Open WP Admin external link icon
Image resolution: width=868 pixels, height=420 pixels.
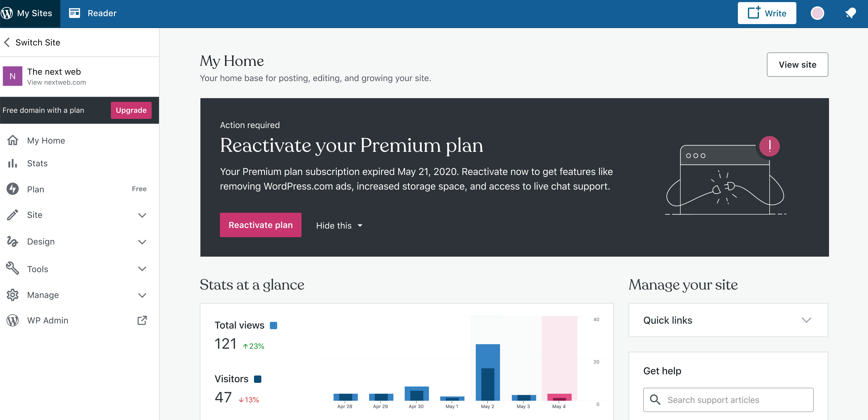[142, 320]
